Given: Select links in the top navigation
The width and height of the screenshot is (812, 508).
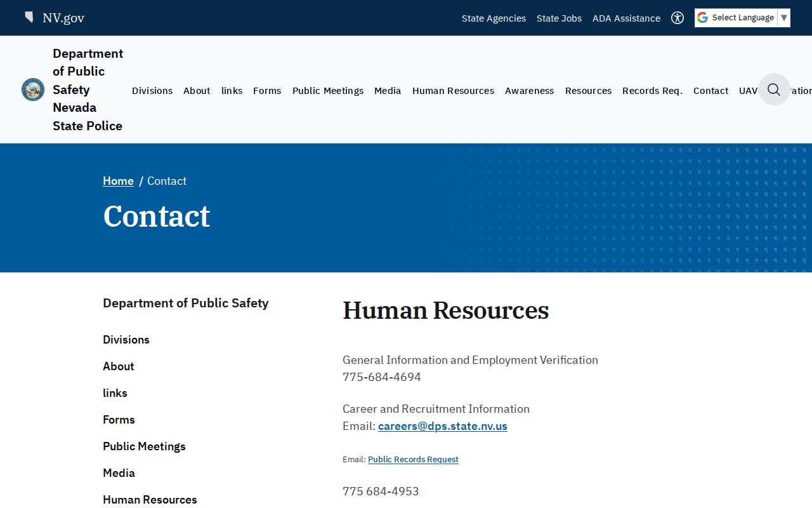Looking at the screenshot, I should 232,91.
